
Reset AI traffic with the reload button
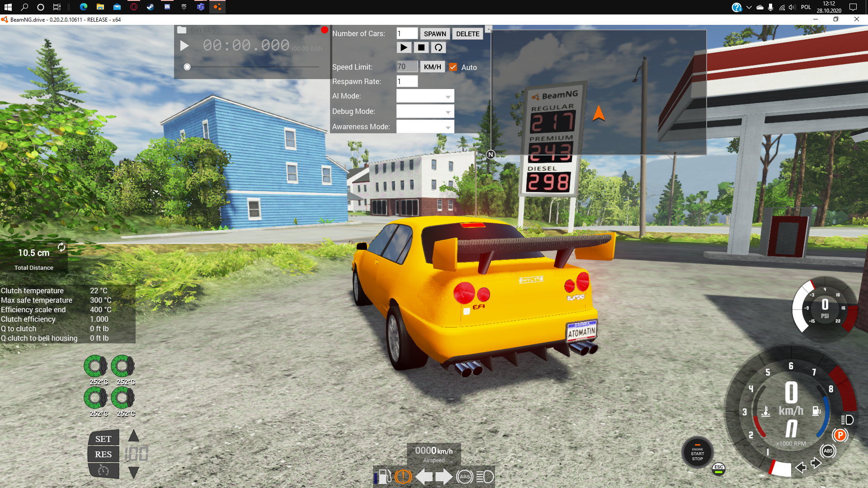point(438,47)
